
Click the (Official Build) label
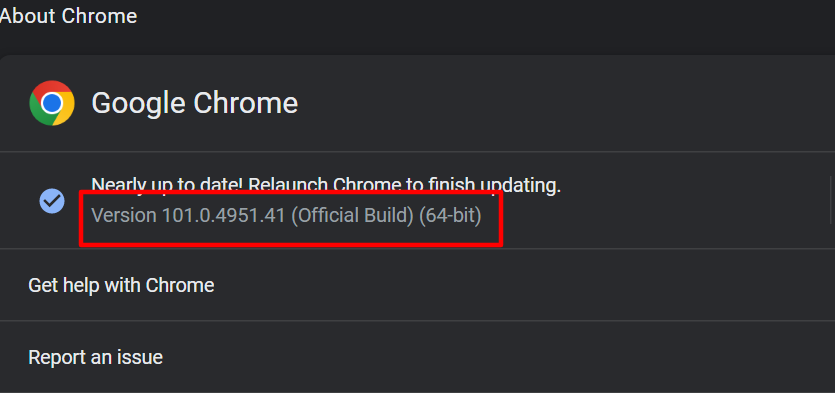pyautogui.click(x=352, y=216)
